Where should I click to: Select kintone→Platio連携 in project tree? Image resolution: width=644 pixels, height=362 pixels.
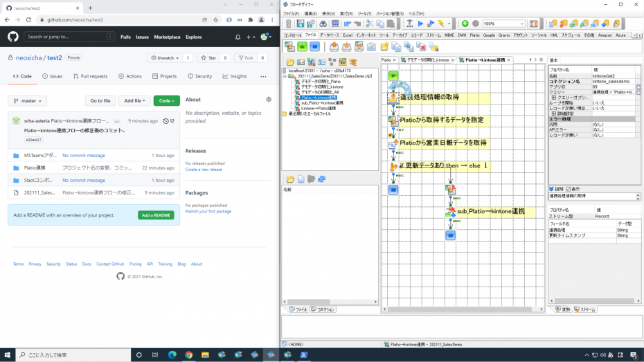319,109
